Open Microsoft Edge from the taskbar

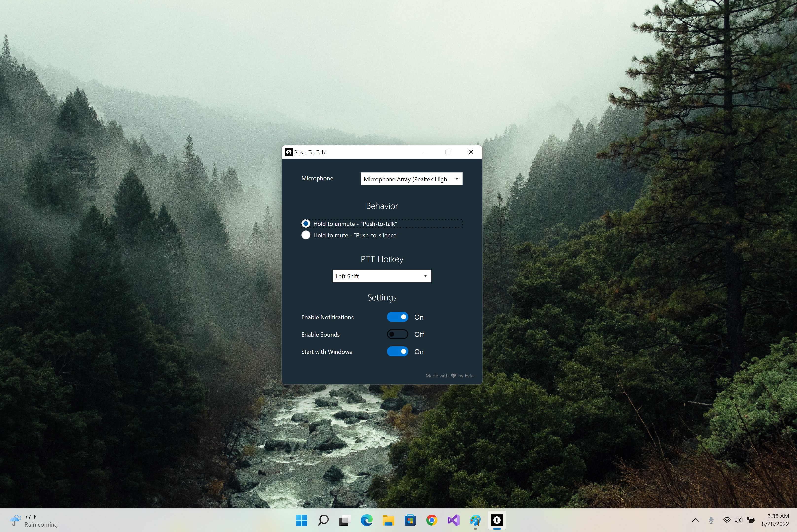tap(367, 520)
